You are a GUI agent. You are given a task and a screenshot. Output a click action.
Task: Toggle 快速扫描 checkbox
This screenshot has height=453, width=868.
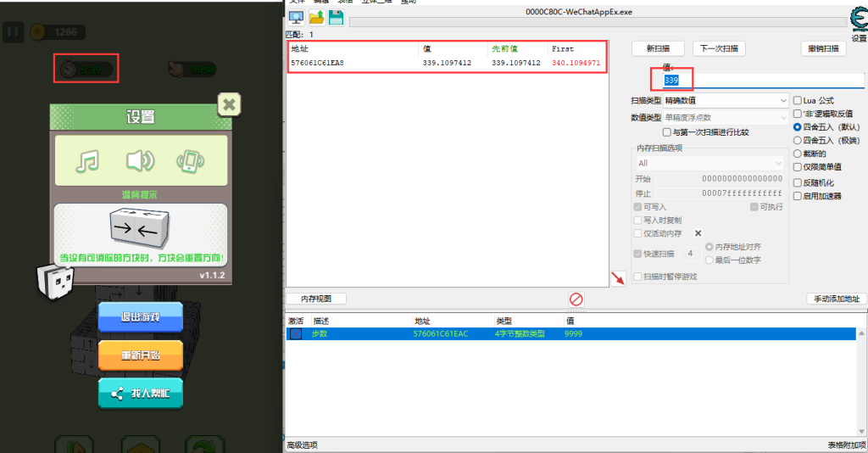(637, 254)
